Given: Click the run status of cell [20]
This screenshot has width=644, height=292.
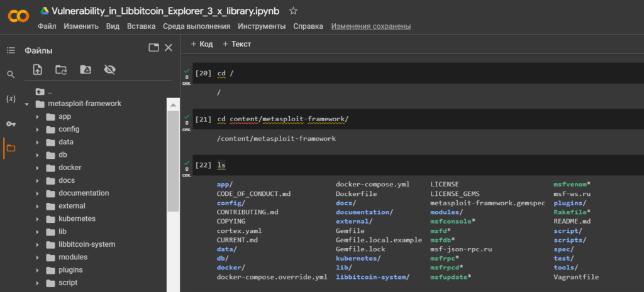Looking at the screenshot, I should (187, 76).
